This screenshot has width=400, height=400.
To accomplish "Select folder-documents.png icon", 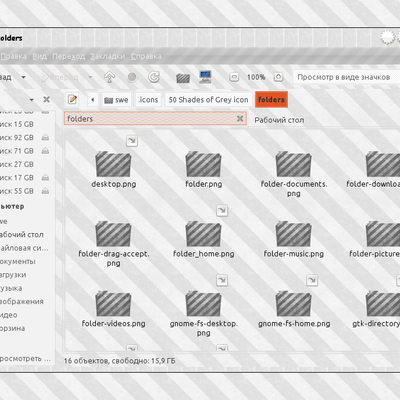I will coord(293,164).
